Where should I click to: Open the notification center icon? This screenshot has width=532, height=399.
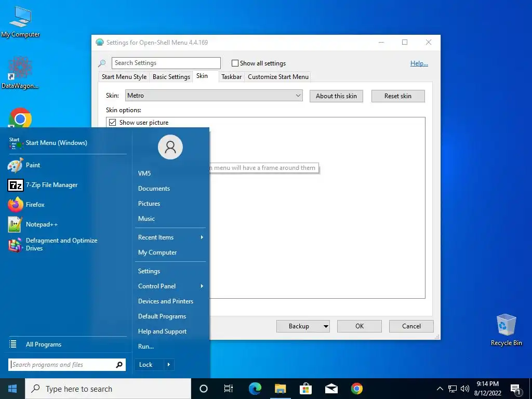516,389
